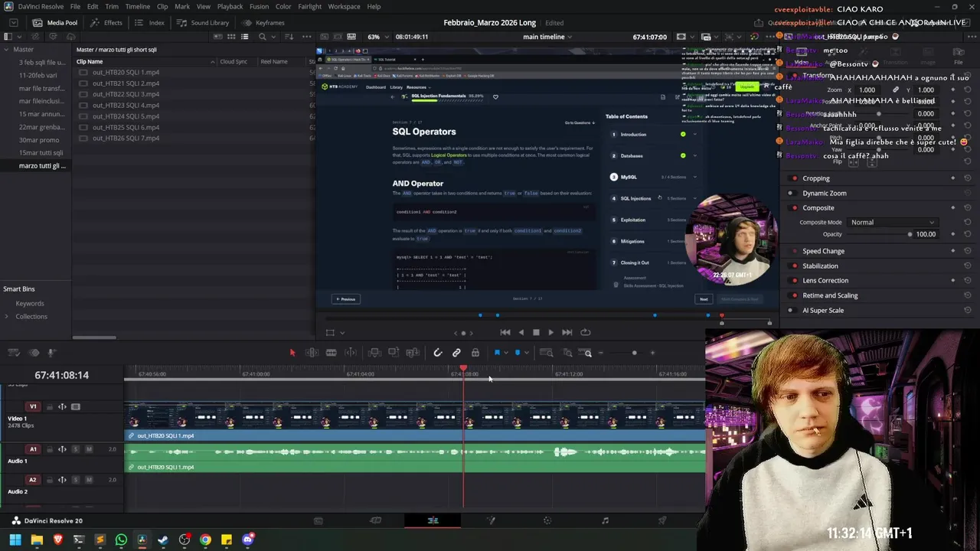Open Media Pool search magnifier
This screenshot has height=551, width=980.
(x=262, y=37)
